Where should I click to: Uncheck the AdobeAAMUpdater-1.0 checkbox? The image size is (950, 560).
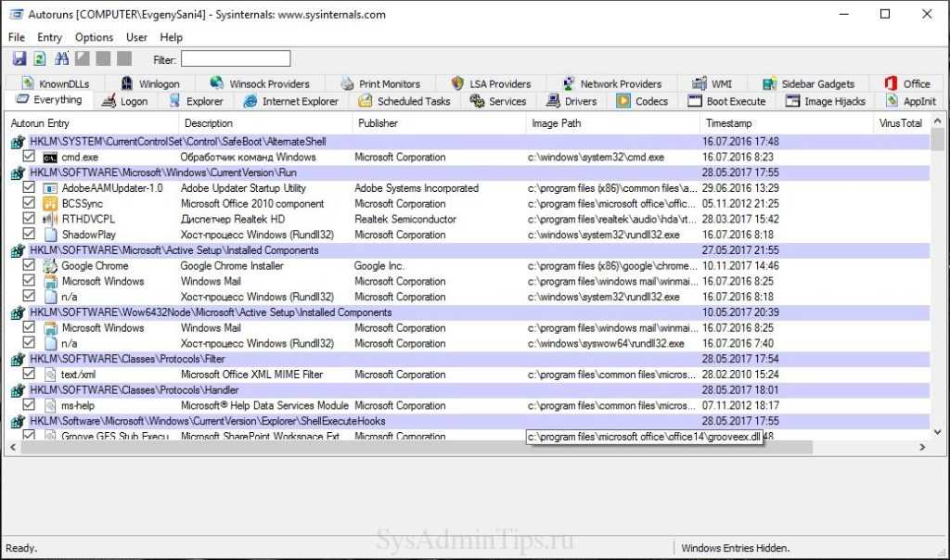(29, 188)
